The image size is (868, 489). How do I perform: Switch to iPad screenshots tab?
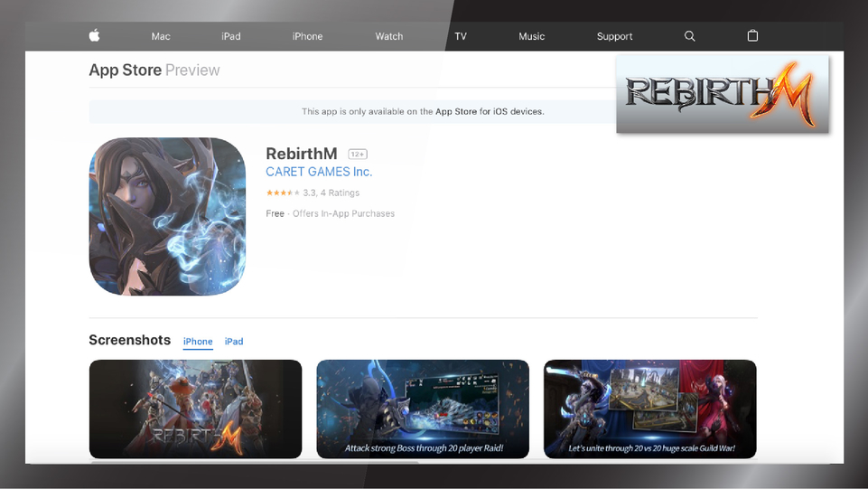point(234,342)
